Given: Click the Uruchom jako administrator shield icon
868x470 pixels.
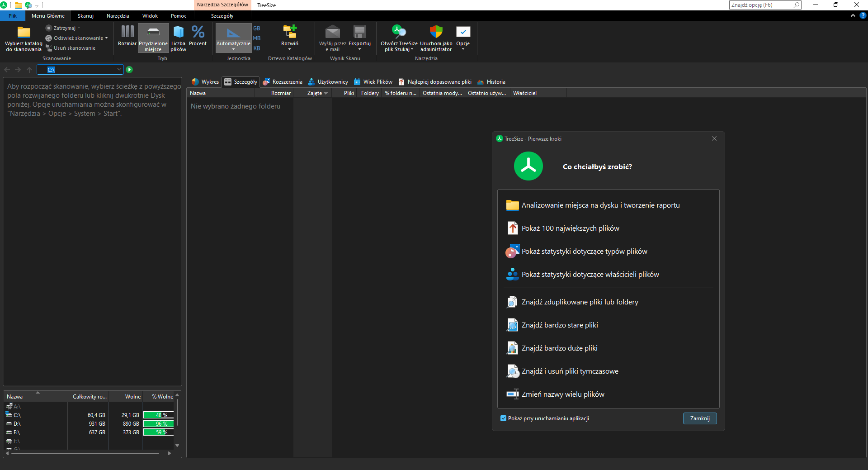Looking at the screenshot, I should pyautogui.click(x=436, y=32).
